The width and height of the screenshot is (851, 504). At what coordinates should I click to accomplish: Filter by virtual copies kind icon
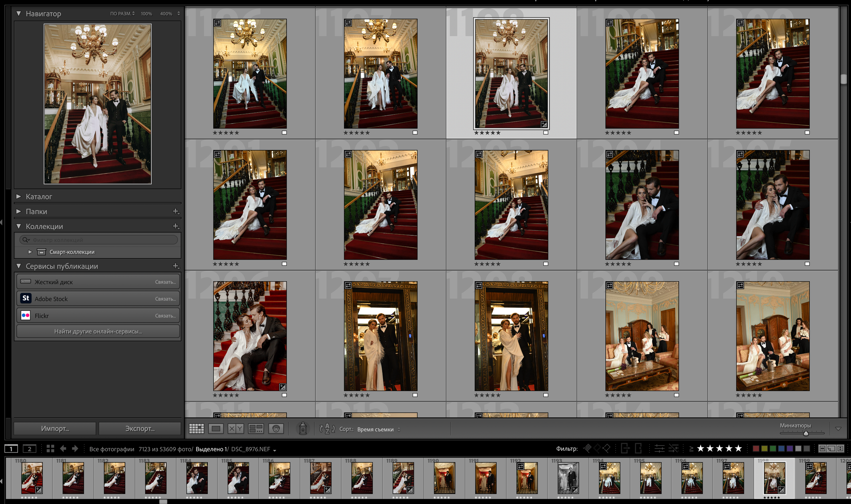tap(831, 448)
